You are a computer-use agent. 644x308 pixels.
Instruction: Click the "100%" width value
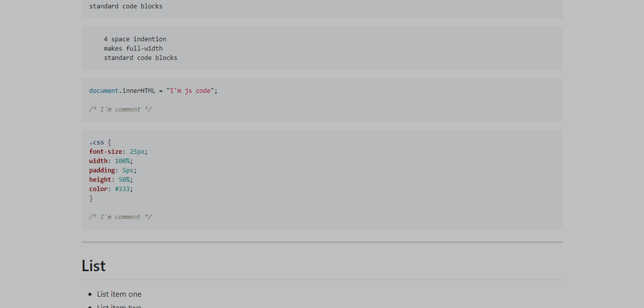click(122, 161)
